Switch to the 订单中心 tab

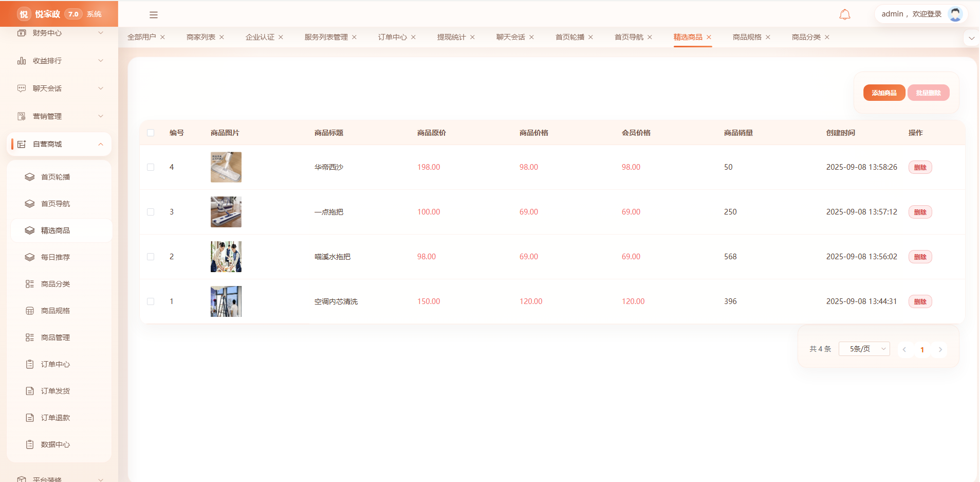393,37
